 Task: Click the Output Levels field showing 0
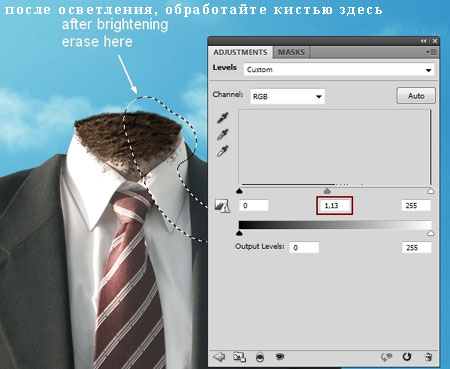coord(304,248)
